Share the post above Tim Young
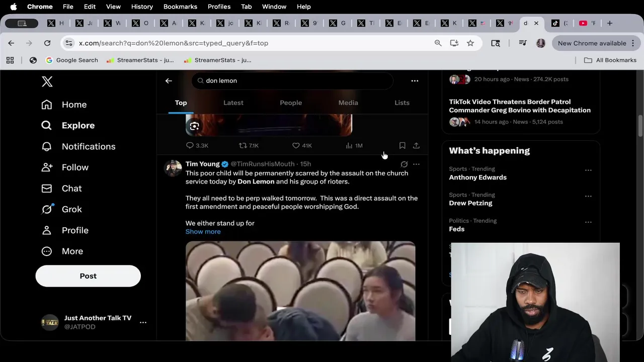The image size is (644, 362). click(x=416, y=145)
